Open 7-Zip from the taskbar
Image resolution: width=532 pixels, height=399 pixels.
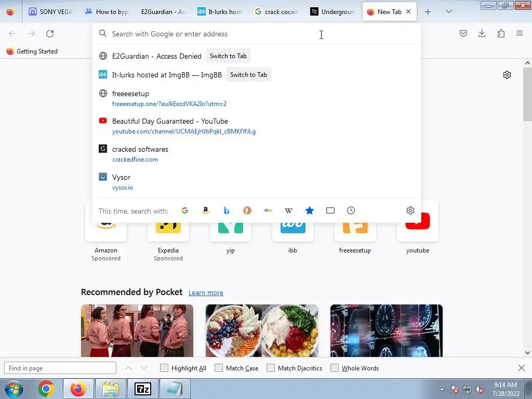pos(142,389)
